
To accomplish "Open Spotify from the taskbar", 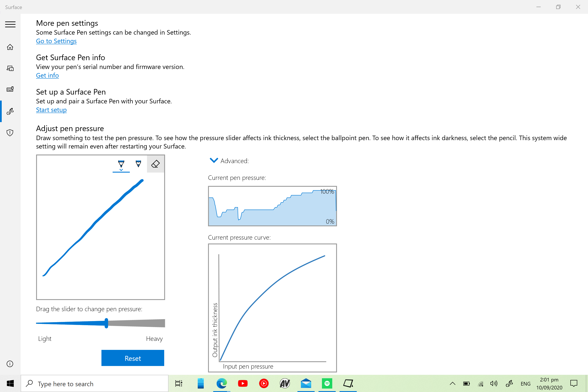I will 327,383.
